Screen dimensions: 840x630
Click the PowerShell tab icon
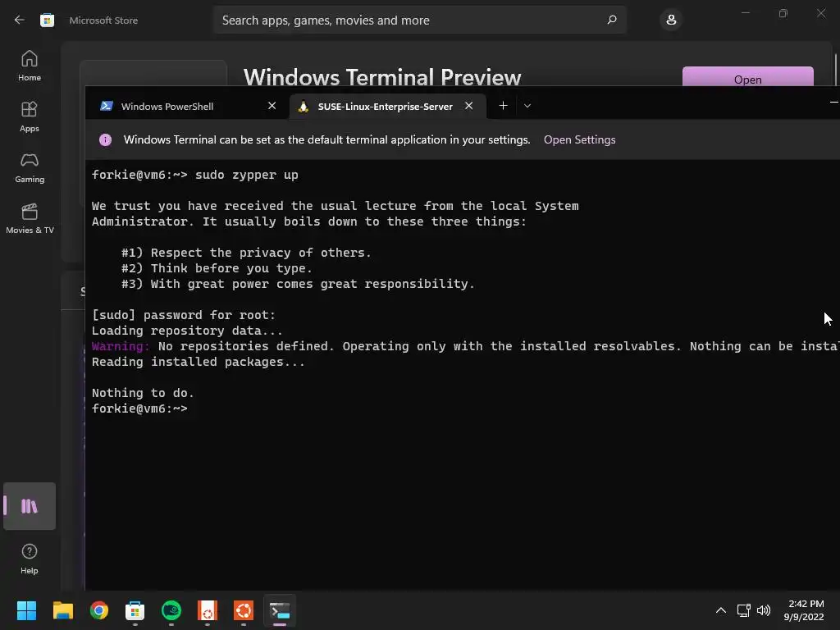(107, 106)
